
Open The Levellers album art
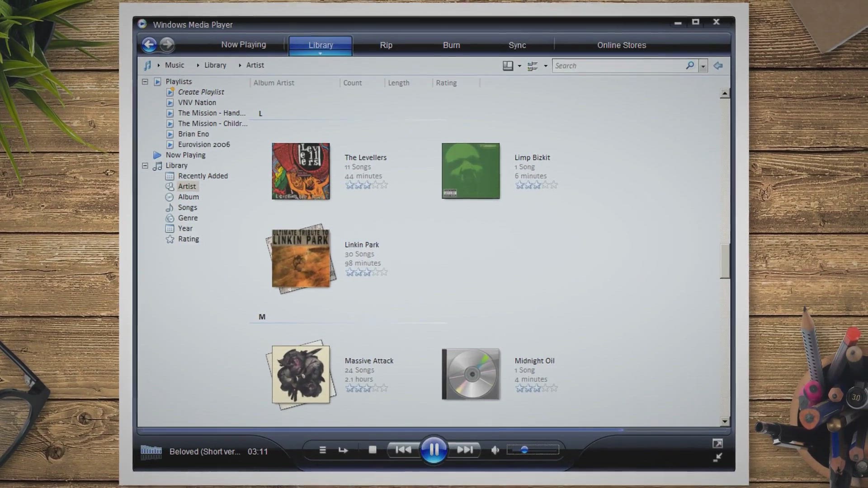pos(301,171)
